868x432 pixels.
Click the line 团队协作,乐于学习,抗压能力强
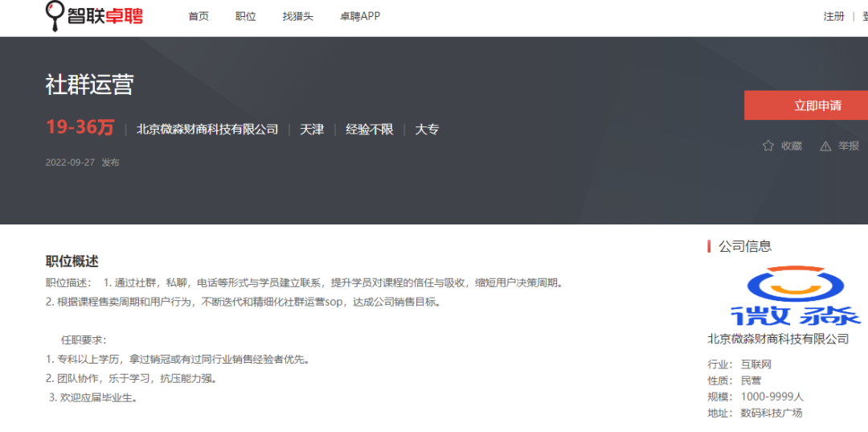point(131,379)
